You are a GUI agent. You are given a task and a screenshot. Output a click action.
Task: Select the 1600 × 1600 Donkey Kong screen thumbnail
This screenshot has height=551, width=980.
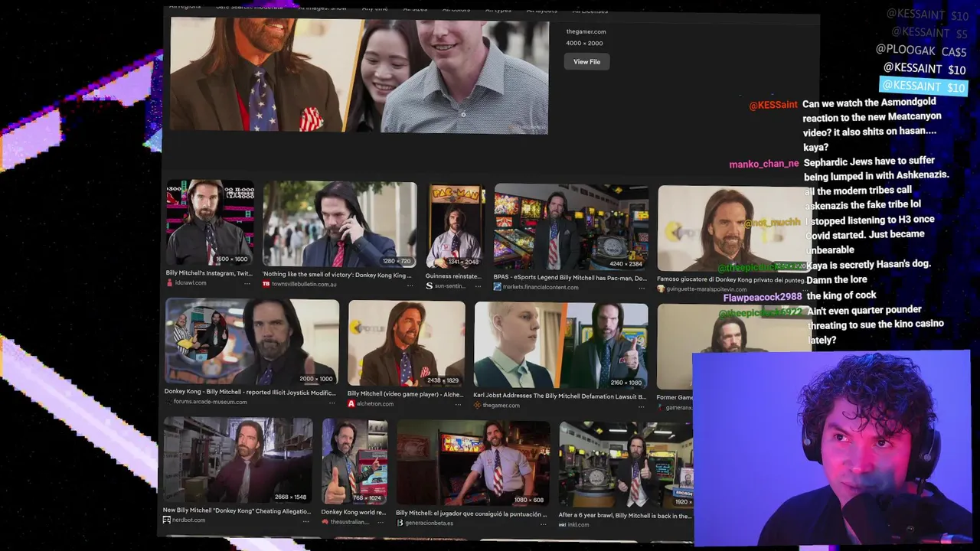click(x=210, y=223)
